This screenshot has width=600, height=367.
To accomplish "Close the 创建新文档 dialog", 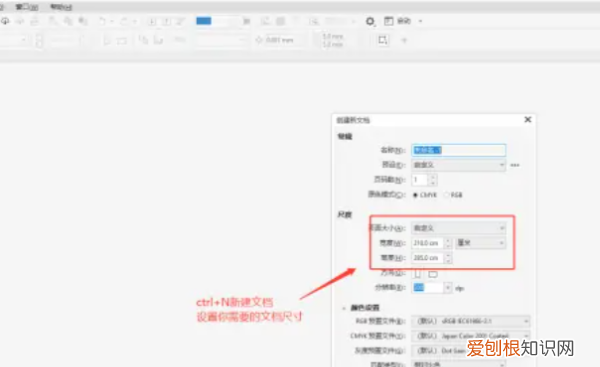I will (528, 119).
